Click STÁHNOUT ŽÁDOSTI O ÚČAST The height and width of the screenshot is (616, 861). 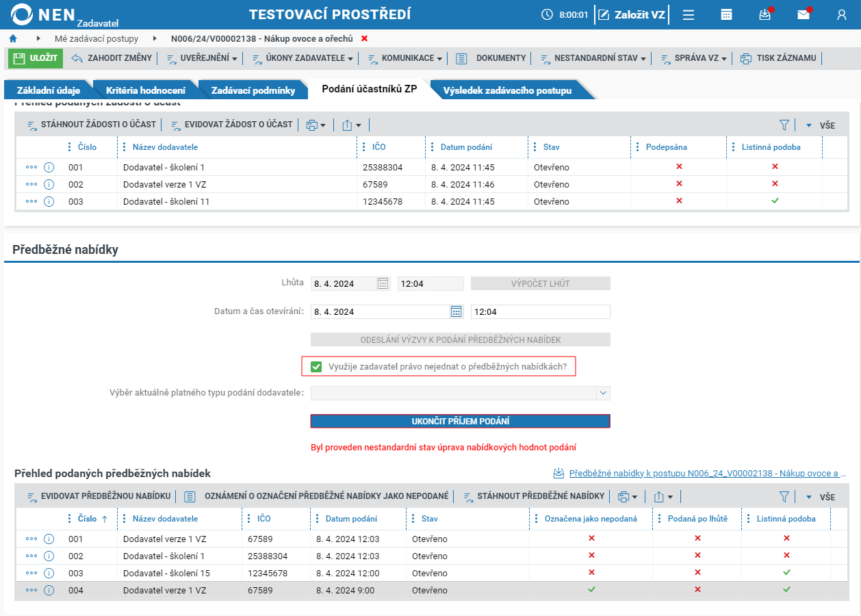[x=92, y=125]
